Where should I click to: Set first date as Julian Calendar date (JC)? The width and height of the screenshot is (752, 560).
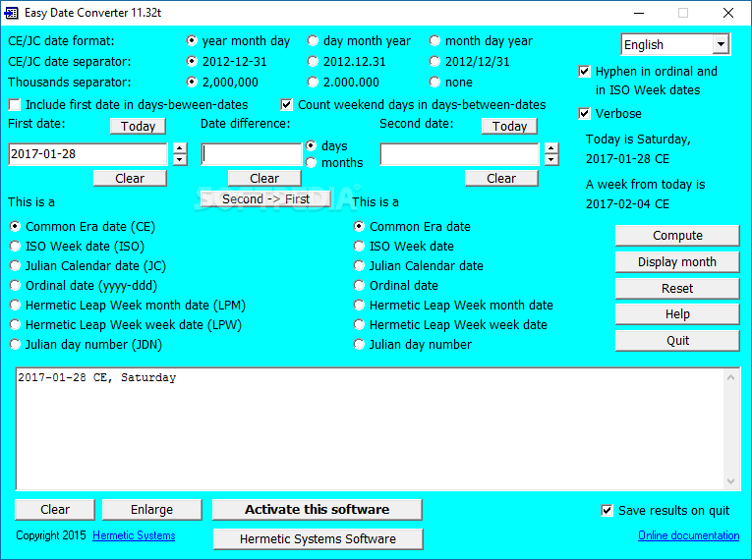(x=16, y=266)
